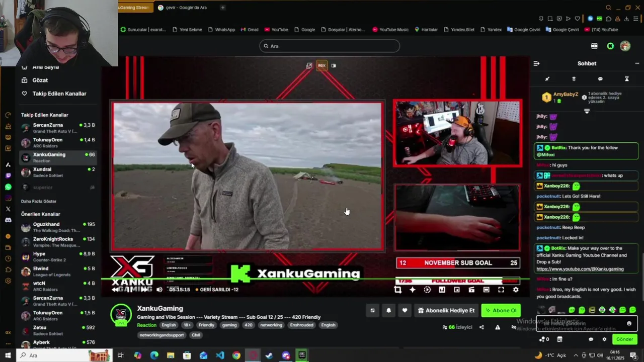The height and width of the screenshot is (362, 644).
Task: Open the chat bubble icon in chat toolbar
Action: (600, 79)
